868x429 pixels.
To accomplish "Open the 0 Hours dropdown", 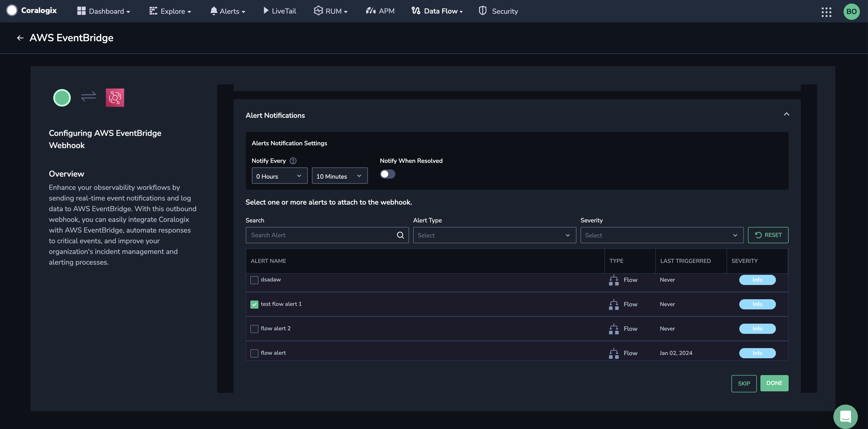I will click(280, 176).
